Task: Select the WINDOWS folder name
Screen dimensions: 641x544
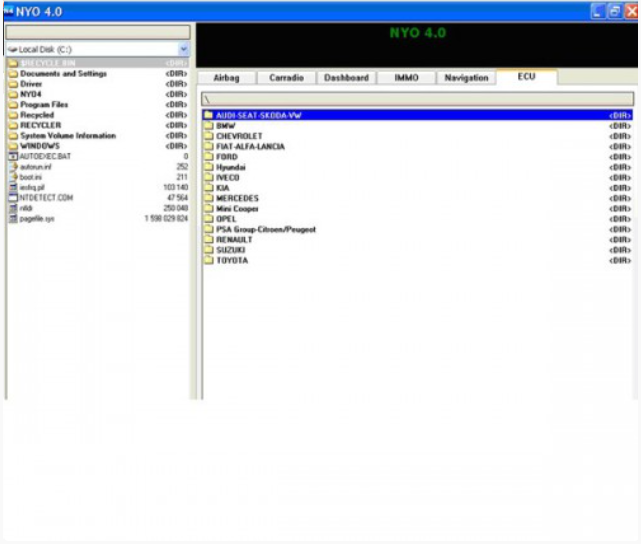Action: 40,146
